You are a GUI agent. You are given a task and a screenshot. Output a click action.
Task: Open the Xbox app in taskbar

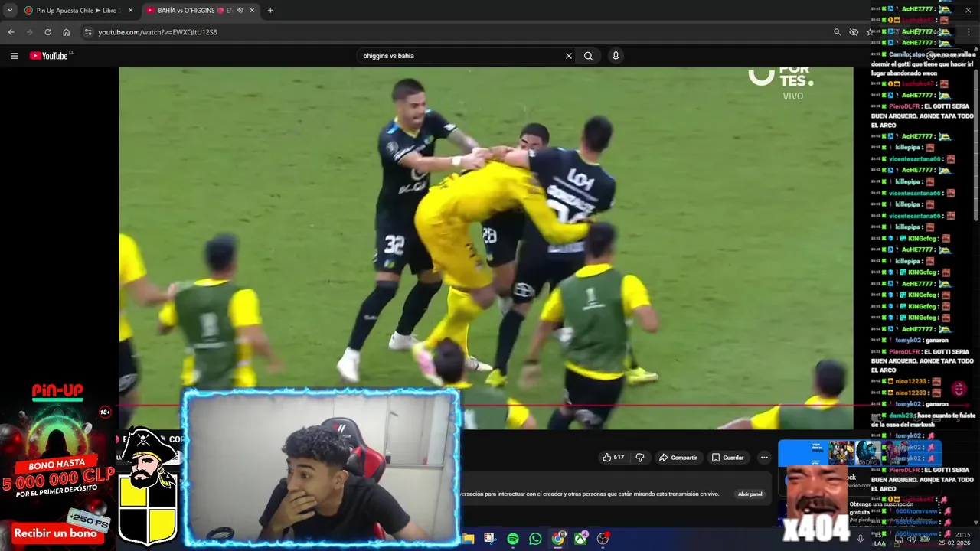click(x=581, y=539)
